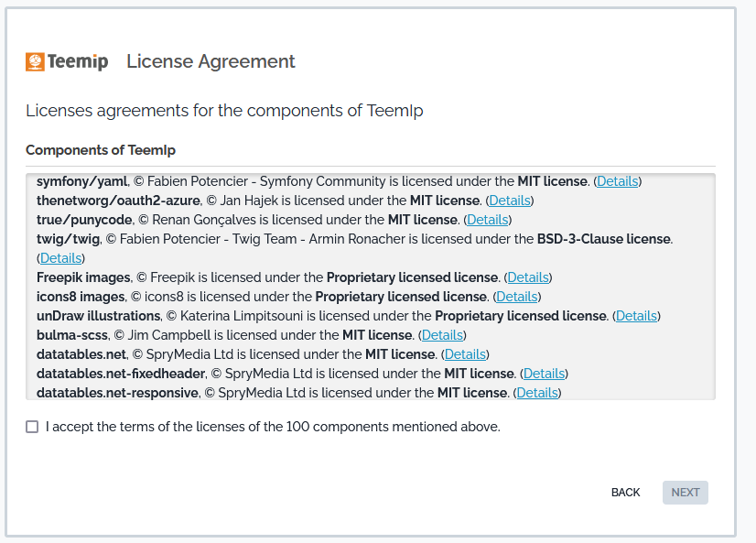Open Details link for icons8 images
This screenshot has width=756, height=543.
coord(517,297)
